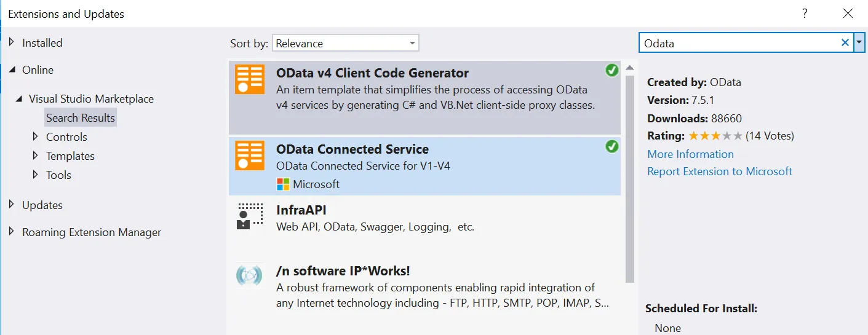Click the OData v4 Client Code Generator icon
The width and height of the screenshot is (868, 335).
pyautogui.click(x=249, y=79)
